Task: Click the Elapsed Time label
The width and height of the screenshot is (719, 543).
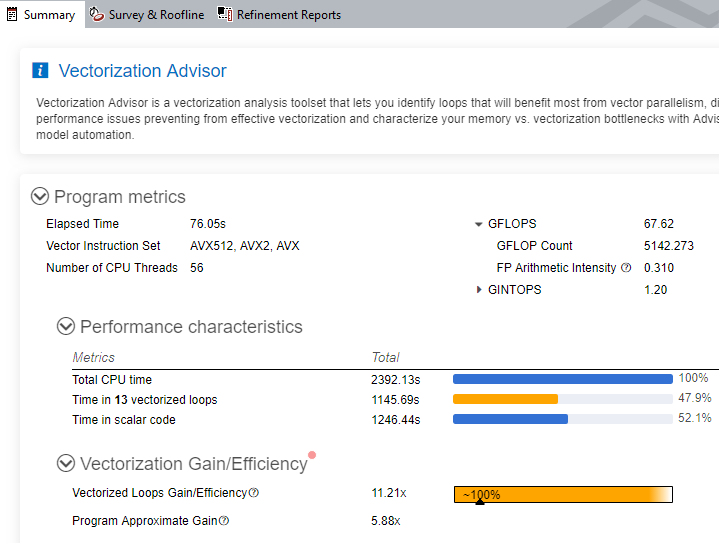Action: coord(83,224)
